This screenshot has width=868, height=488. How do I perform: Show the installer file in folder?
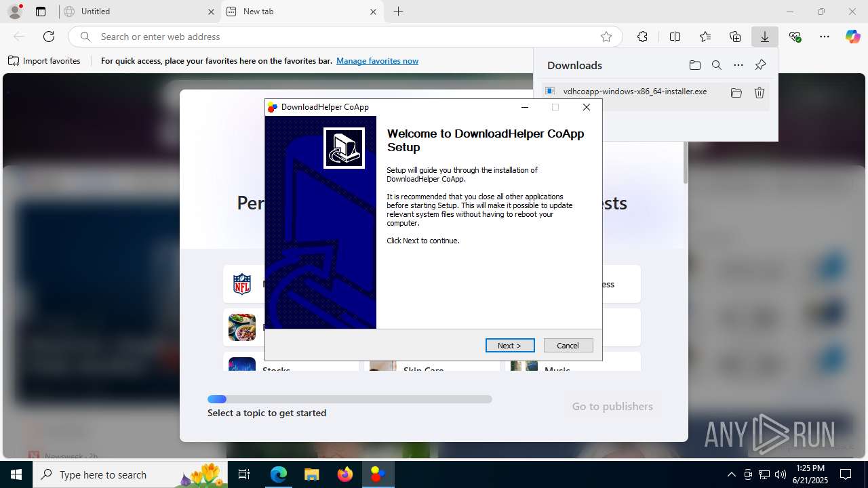(736, 93)
